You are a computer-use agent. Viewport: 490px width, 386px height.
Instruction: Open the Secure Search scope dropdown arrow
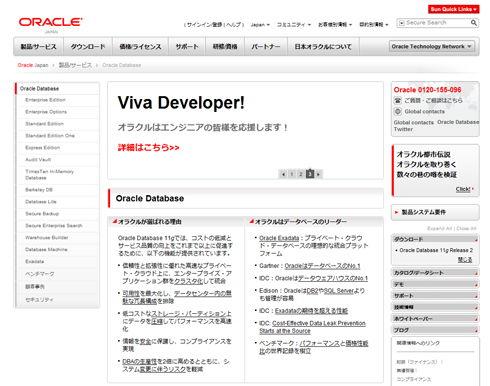pos(402,23)
